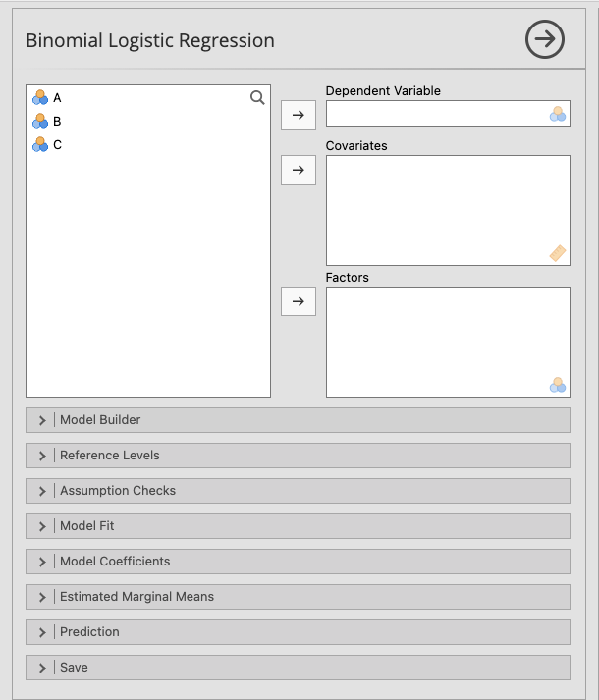Open the Assumption Checks section
This screenshot has width=599, height=700.
[x=298, y=491]
